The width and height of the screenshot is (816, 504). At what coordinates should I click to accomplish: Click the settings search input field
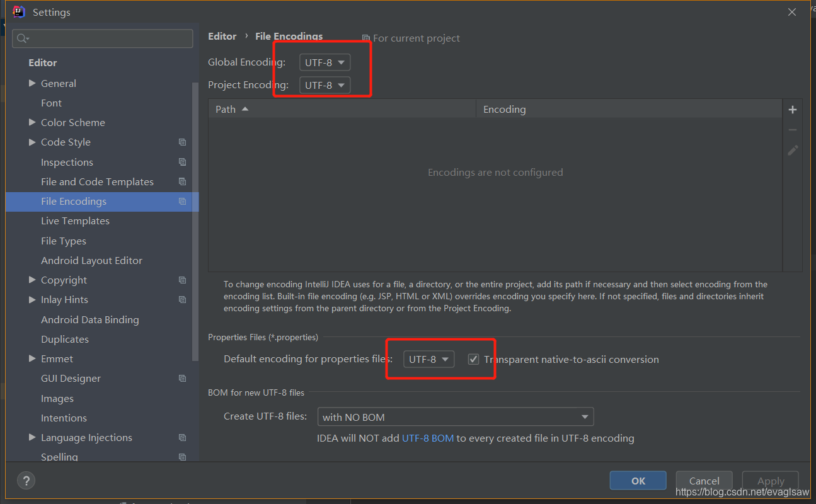coord(103,38)
